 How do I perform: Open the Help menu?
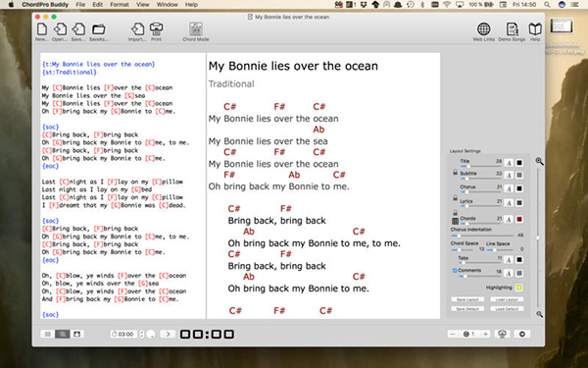[x=191, y=5]
